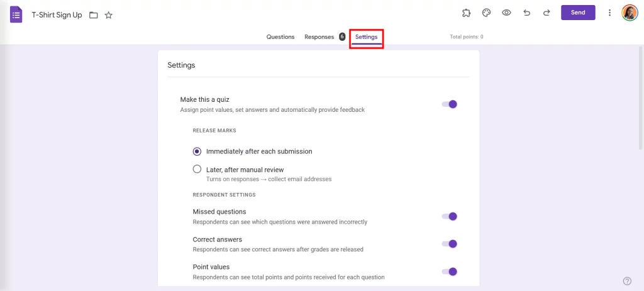Open the help question mark icon
Viewport: 644px width, 291px height.
(627, 281)
